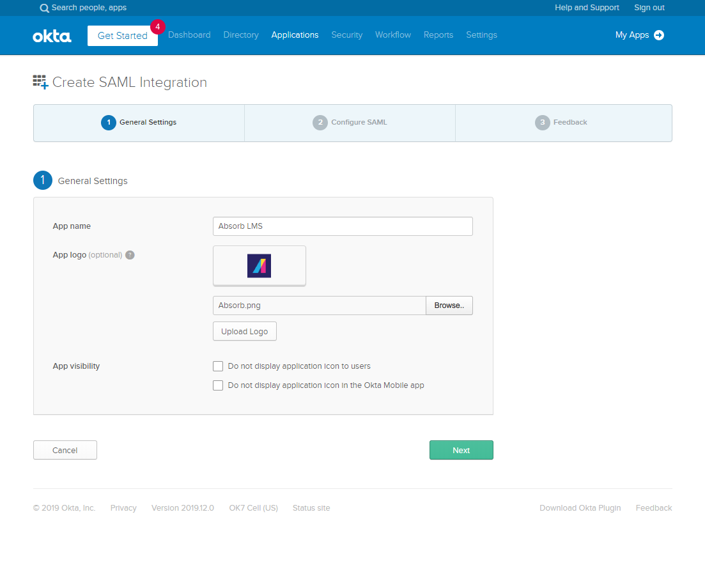
Task: Check hide icon in Okta Mobile app
Action: 218,385
